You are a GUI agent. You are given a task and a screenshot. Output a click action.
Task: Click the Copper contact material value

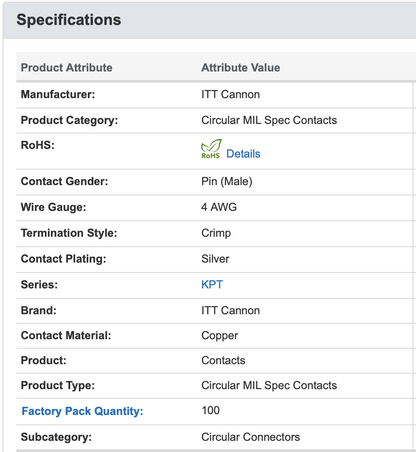click(x=219, y=335)
